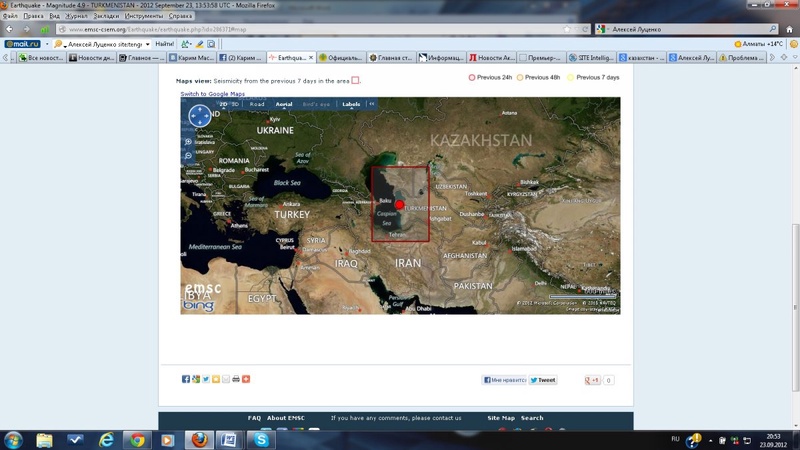The image size is (800, 450).
Task: Switch map to Aerial view
Action: coord(285,103)
